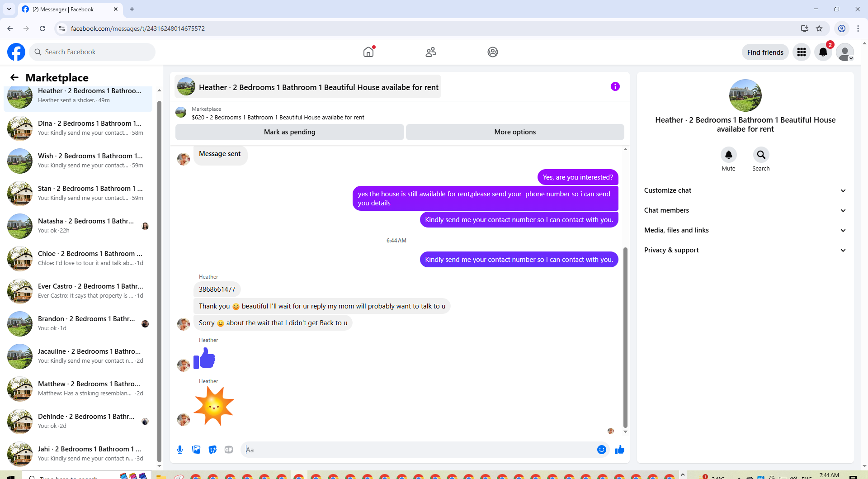Click the browser address bar URL
The width and height of the screenshot is (868, 479).
(138, 28)
